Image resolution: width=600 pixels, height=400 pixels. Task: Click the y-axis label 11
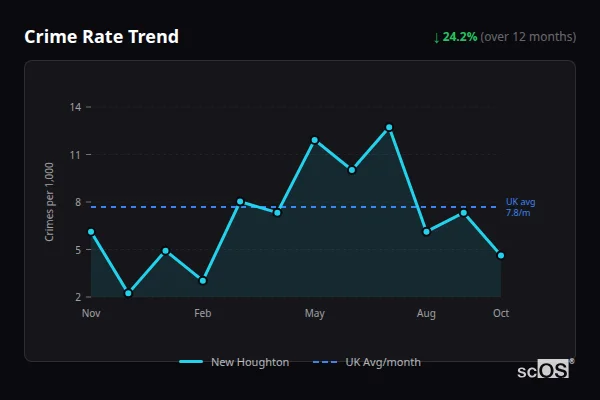(75, 155)
